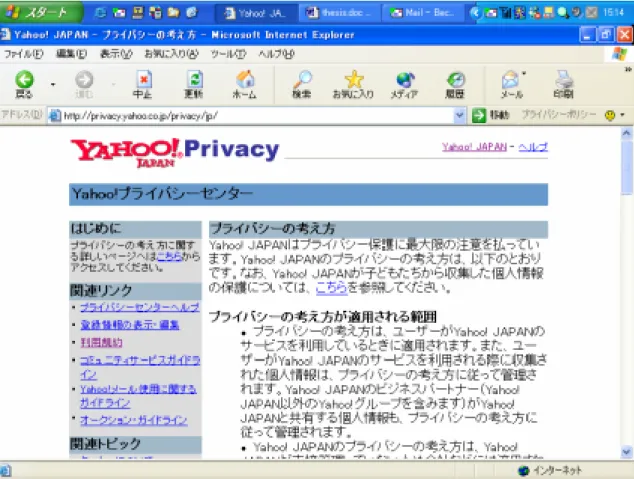Select Yahoo! JAPAN taskbar button
This screenshot has height=479, width=634.
pyautogui.click(x=257, y=13)
